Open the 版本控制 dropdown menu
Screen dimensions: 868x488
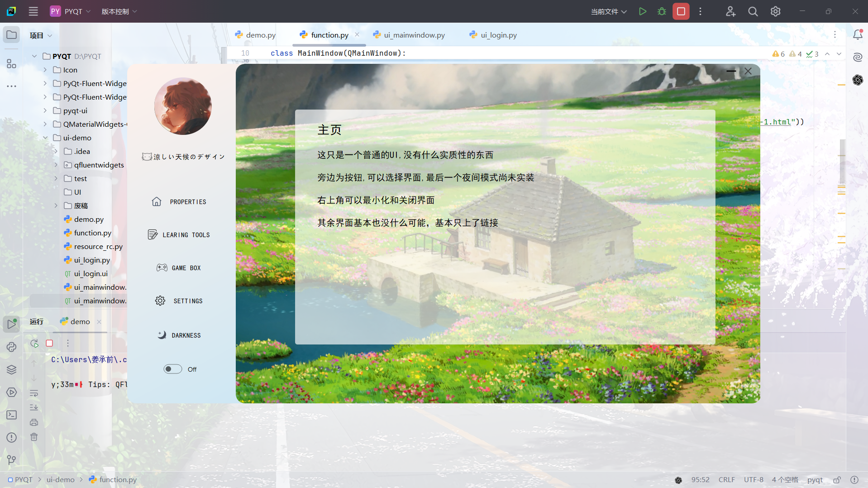tap(119, 11)
